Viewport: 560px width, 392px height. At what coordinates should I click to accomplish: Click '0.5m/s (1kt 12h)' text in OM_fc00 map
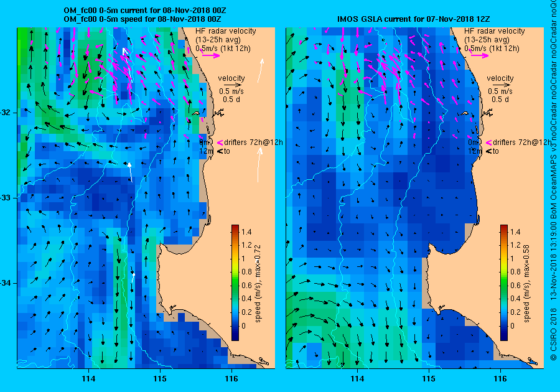(x=223, y=48)
